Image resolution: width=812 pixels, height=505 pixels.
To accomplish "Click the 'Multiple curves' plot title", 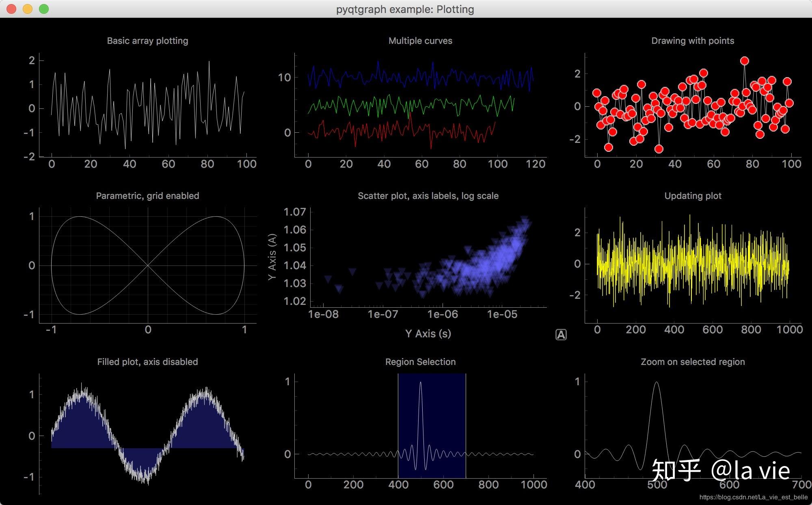I will click(x=420, y=41).
